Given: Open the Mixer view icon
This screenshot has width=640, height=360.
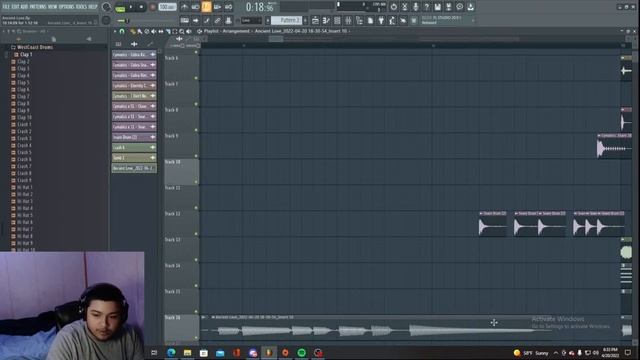Looking at the screenshot, I should [x=348, y=20].
